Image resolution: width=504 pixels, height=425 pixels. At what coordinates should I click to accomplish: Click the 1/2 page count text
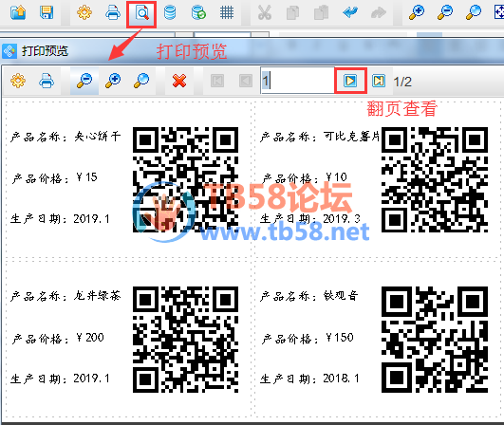click(x=402, y=82)
